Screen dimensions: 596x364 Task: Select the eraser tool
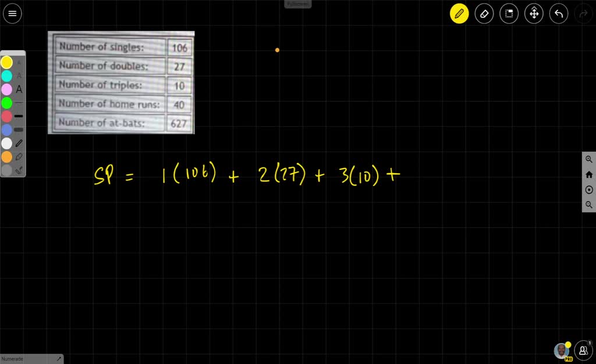point(484,13)
